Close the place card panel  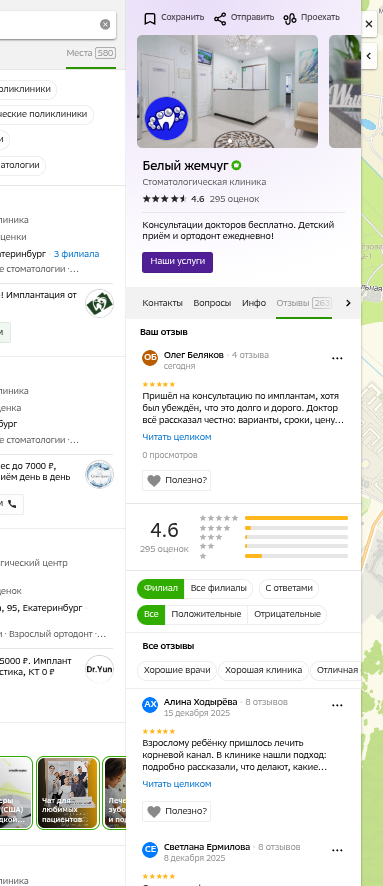(369, 24)
